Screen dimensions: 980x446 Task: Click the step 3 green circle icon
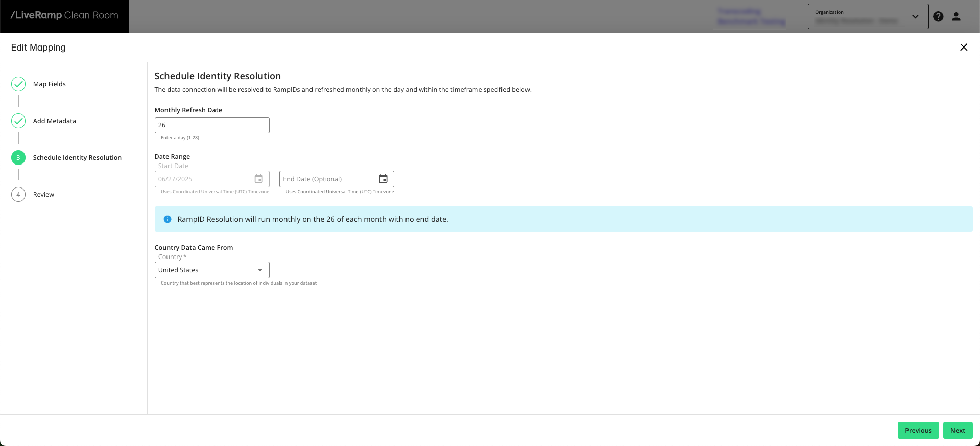18,158
